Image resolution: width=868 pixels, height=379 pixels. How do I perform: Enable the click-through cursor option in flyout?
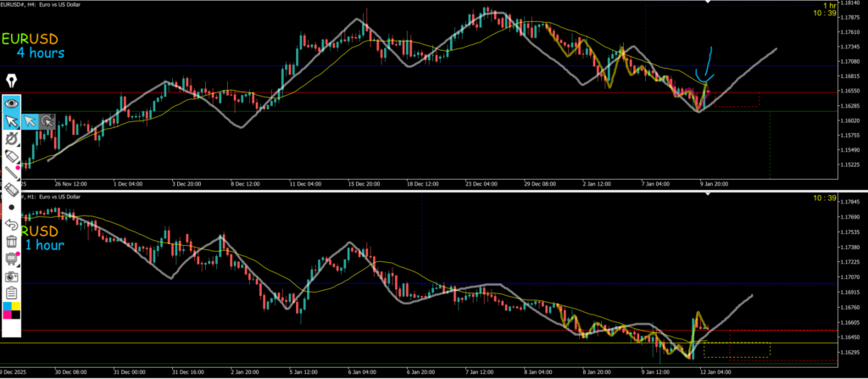pyautogui.click(x=48, y=121)
